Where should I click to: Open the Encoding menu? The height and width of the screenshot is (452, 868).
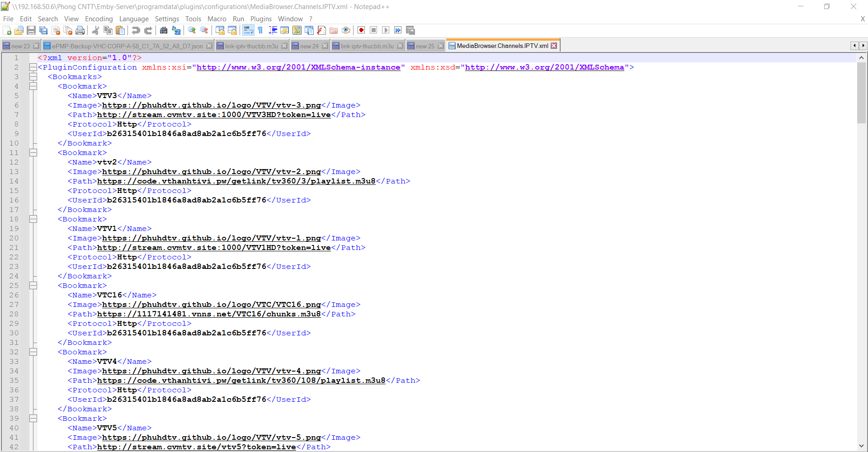pos(99,19)
